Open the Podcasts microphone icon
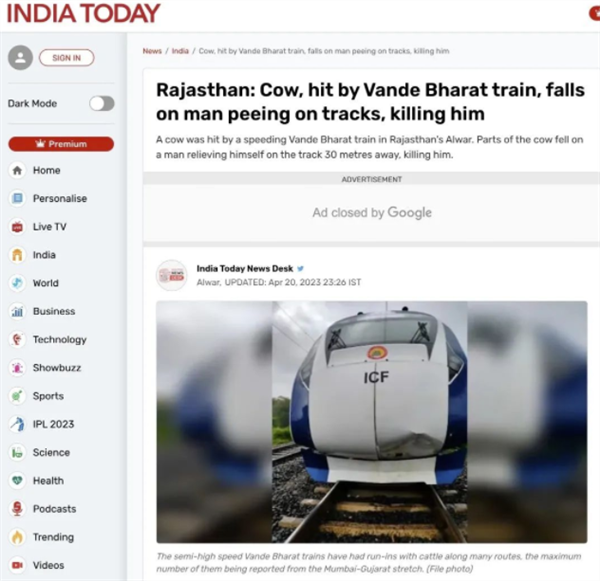The height and width of the screenshot is (581, 600). coord(17,509)
